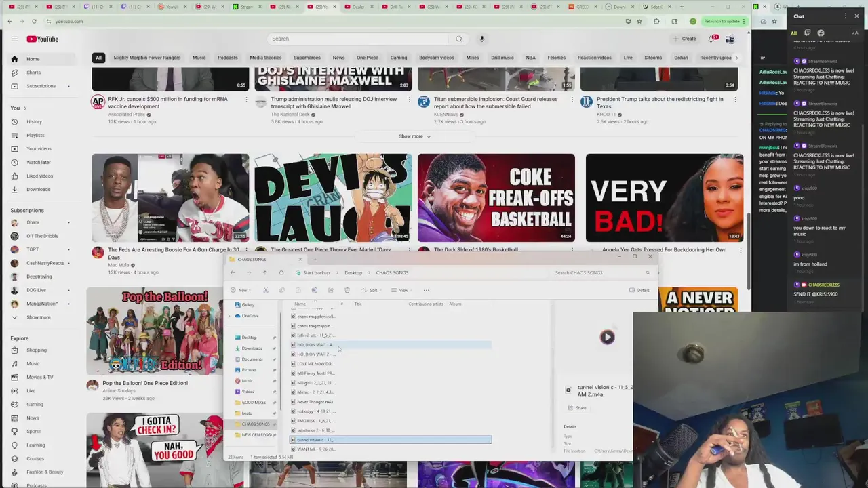Open options for RFK Jr. mRNA video
Screen dimensions: 868x488
pos(246,100)
